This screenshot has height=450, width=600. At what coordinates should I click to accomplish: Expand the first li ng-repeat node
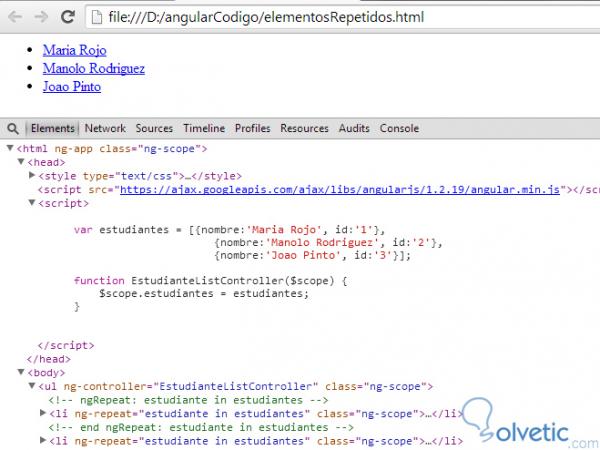[43, 413]
